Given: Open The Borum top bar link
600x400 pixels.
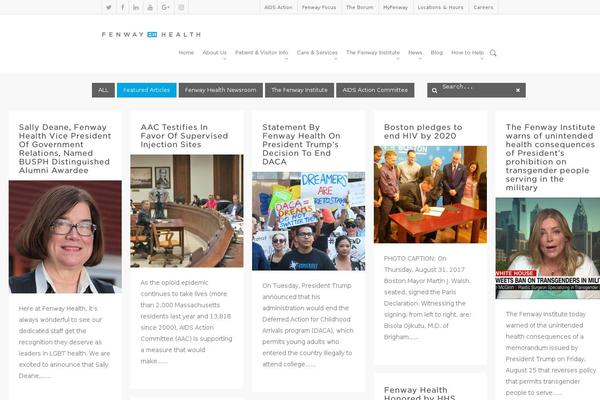Looking at the screenshot, I should tap(359, 7).
